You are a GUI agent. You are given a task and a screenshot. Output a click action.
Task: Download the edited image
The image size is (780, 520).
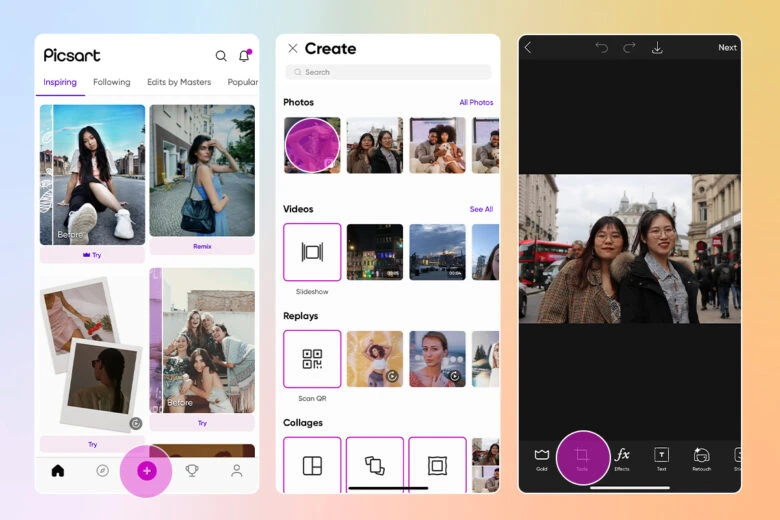(657, 48)
